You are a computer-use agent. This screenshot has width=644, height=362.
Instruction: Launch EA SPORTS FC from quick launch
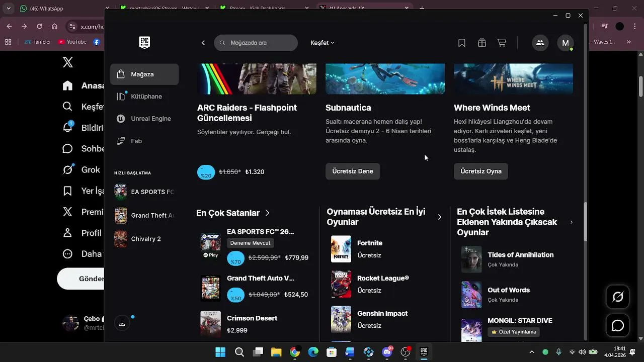pos(144,192)
